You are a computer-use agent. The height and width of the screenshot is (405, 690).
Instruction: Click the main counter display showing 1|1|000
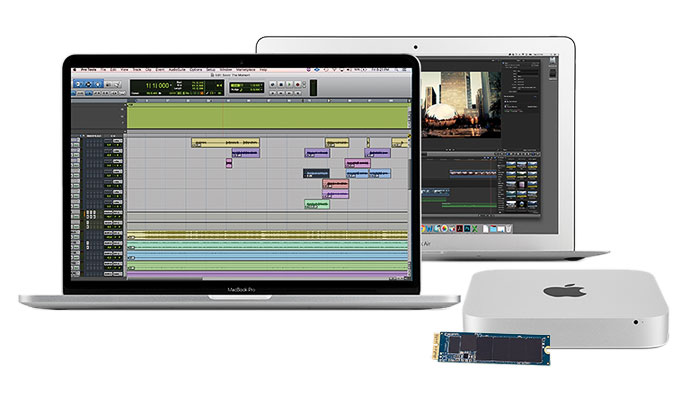pos(158,86)
